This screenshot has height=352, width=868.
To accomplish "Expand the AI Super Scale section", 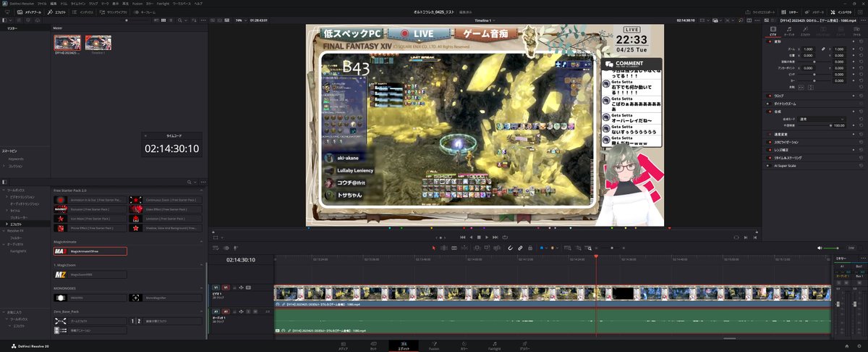I will coord(785,165).
